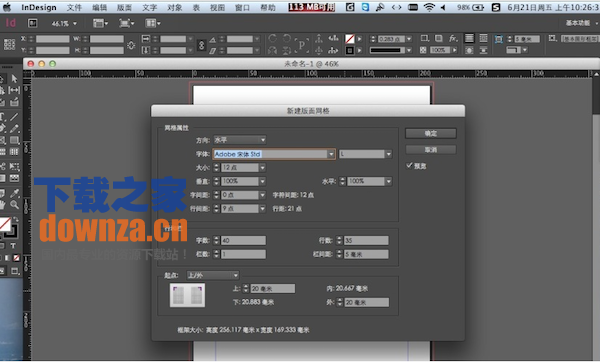Image resolution: width=600 pixels, height=362 pixels.
Task: Toggle the 预览 preview checkbox
Action: 409,165
